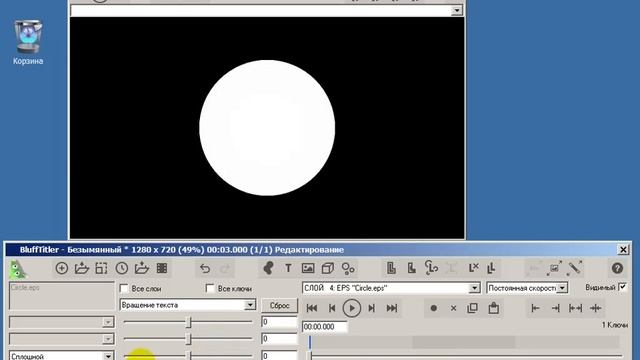
Task: Click the 'Сброс' reset button
Action: click(280, 305)
